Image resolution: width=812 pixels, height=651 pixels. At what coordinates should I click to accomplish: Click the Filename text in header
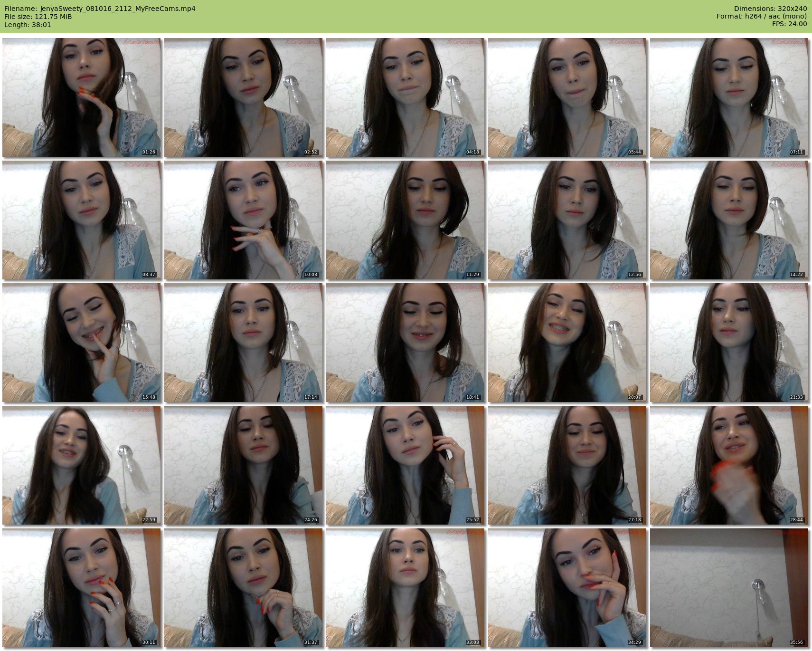tap(100, 9)
